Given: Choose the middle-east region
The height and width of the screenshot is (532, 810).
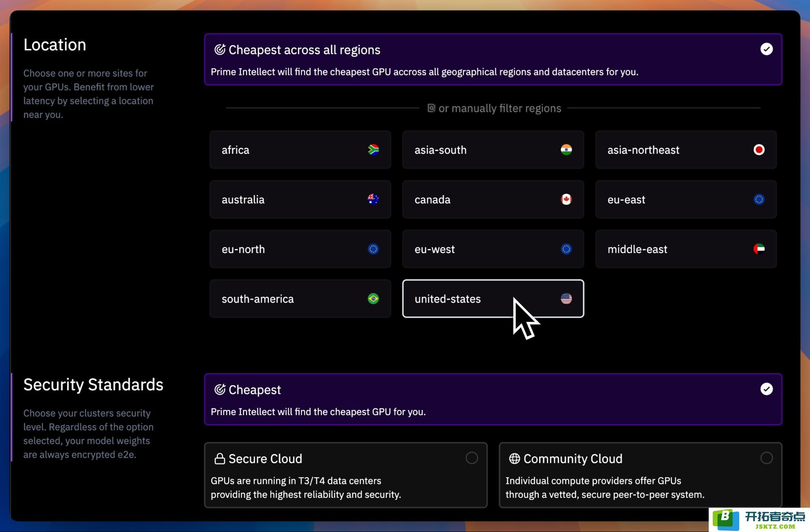Looking at the screenshot, I should [686, 249].
